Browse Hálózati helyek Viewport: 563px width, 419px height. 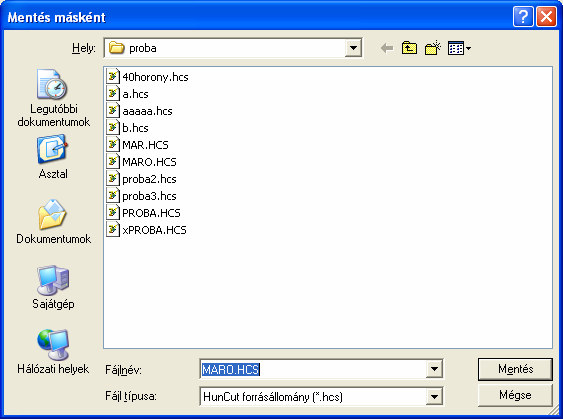(53, 352)
